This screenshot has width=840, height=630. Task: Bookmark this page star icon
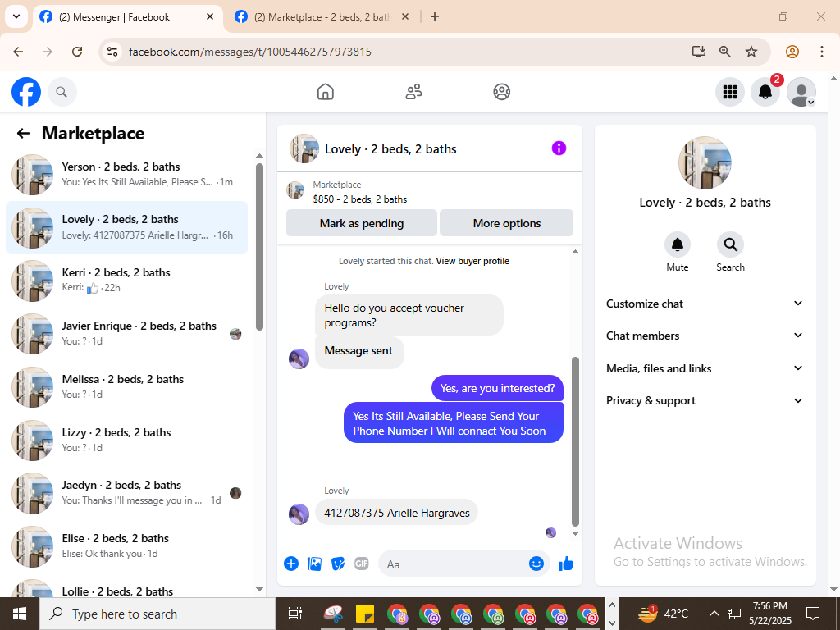coord(751,52)
